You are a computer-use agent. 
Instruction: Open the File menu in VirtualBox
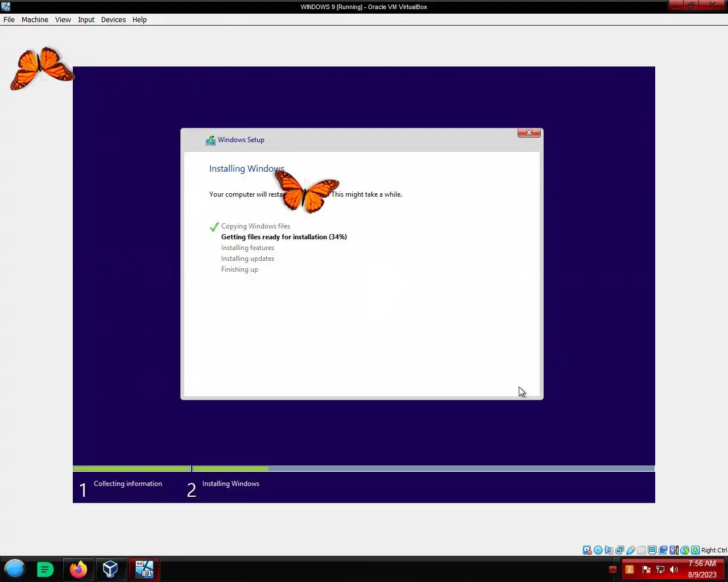(9, 19)
